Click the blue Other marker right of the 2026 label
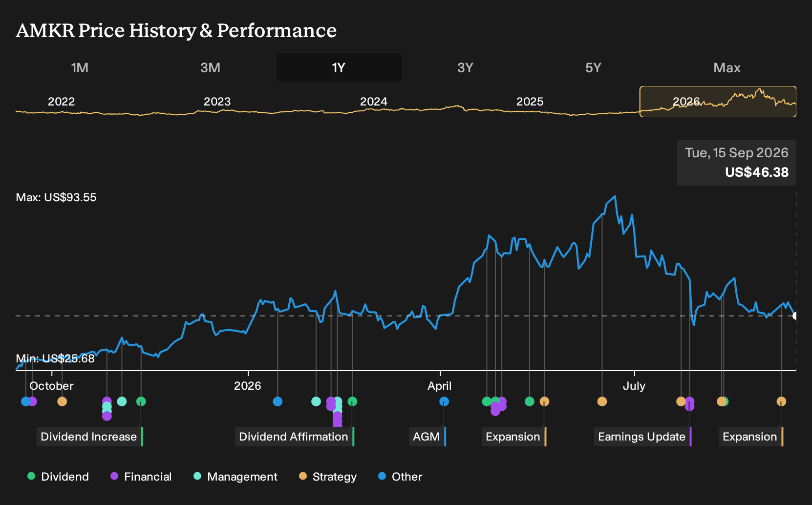812x505 pixels. (278, 401)
